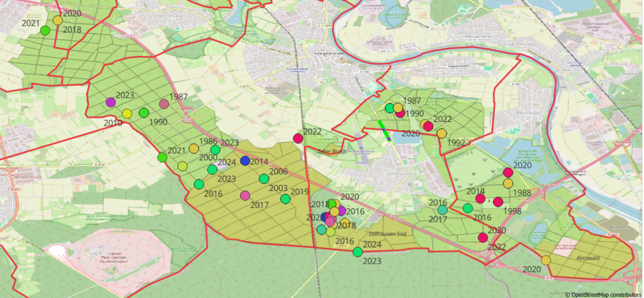Select the green 2021 marker in top-left corner
The image size is (644, 298).
click(x=45, y=30)
